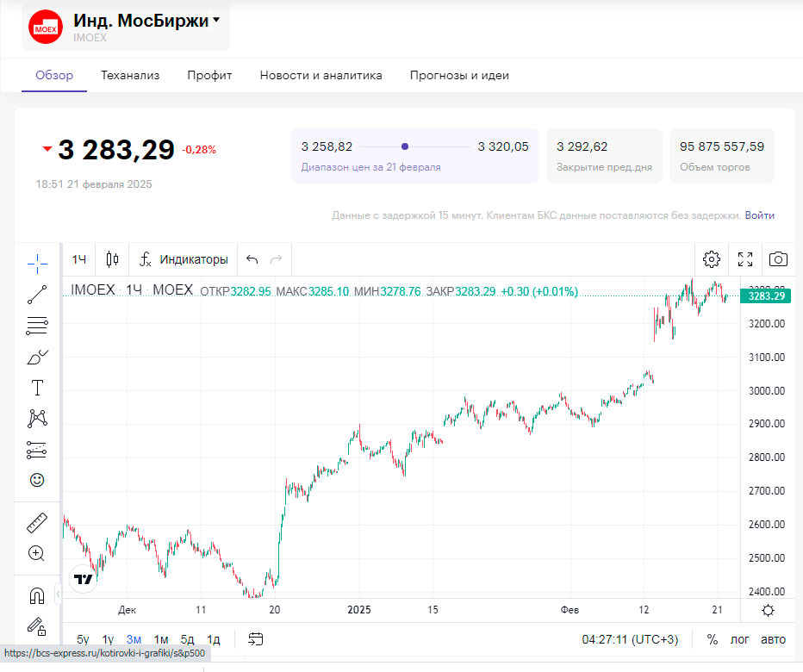Take a chart snapshot with camera icon

778,259
